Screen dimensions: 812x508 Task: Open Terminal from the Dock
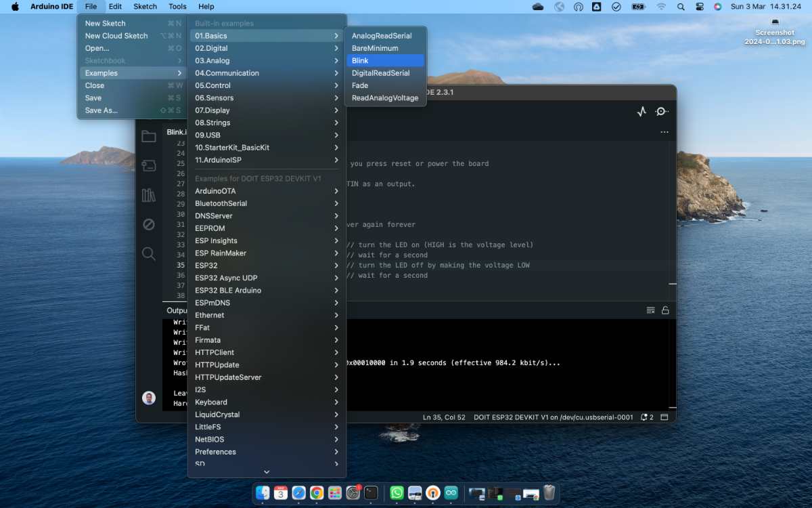371,493
